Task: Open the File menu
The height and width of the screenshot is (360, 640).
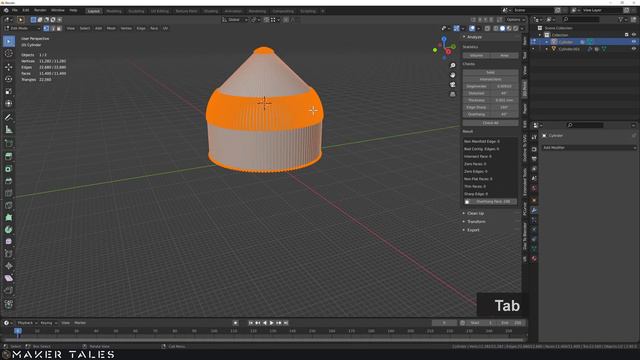Action: click(x=15, y=10)
